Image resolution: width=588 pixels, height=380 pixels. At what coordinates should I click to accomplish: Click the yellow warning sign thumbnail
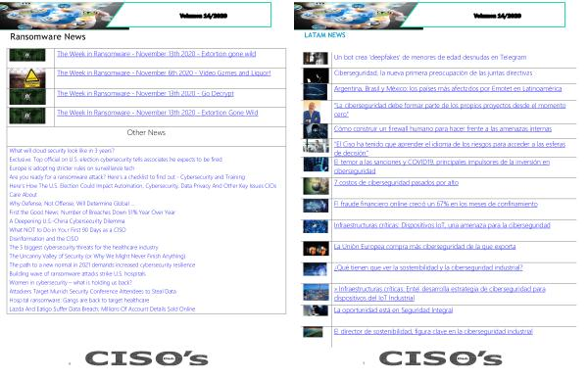[x=27, y=78]
